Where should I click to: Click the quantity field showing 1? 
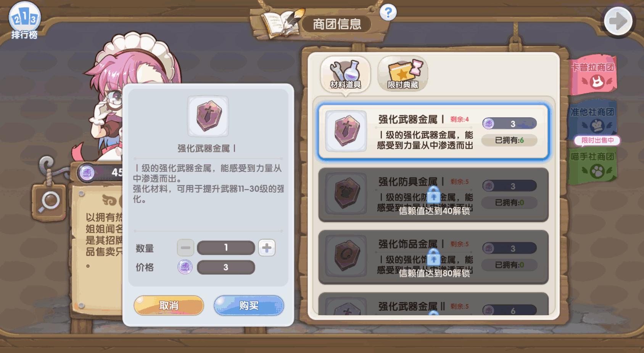(226, 248)
